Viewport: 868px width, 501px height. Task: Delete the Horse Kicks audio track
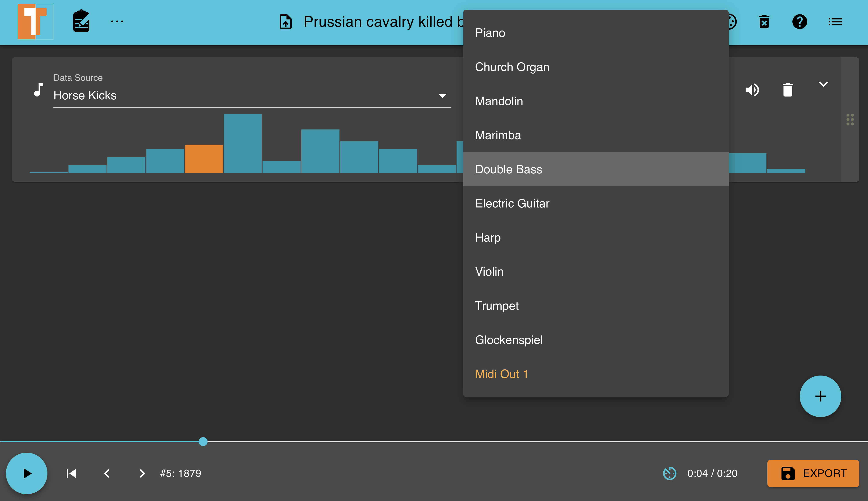pyautogui.click(x=788, y=90)
